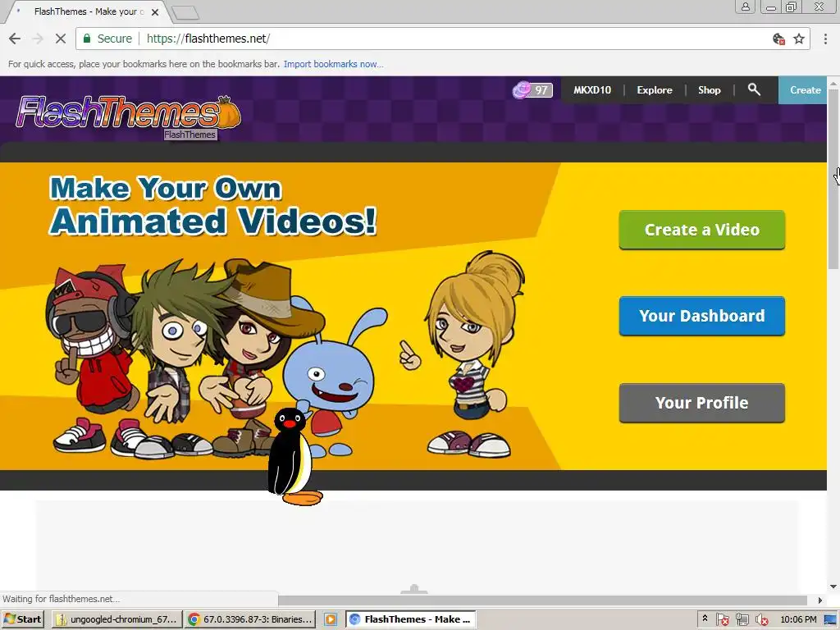
Task: Click the FlashThemes logo
Action: pos(129,112)
